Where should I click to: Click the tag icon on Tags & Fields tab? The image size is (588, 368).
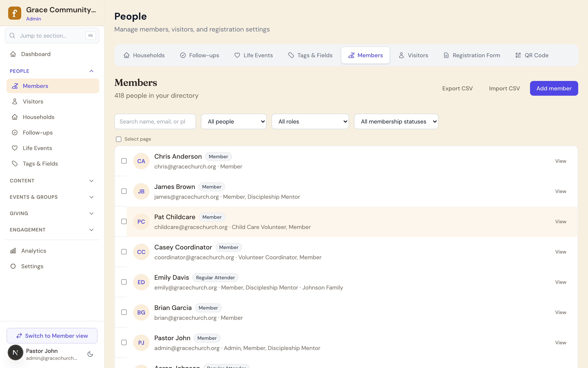[291, 55]
